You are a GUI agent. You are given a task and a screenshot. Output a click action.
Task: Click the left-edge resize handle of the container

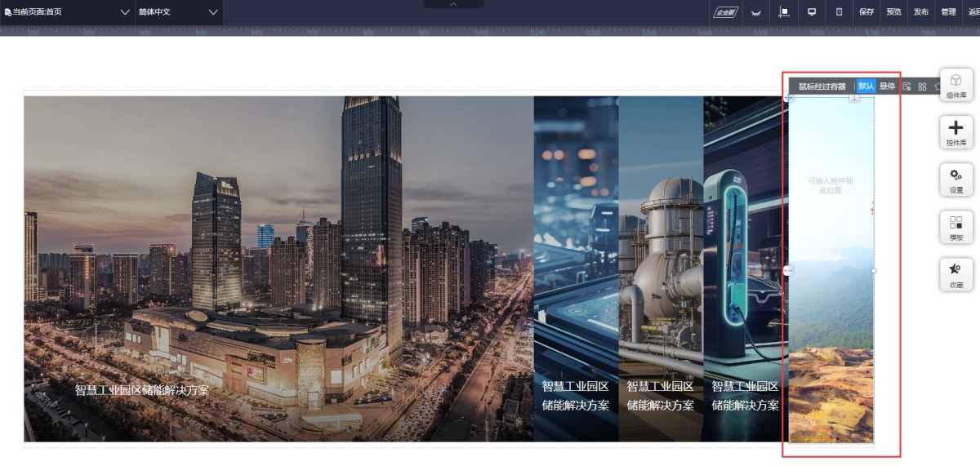click(x=788, y=270)
